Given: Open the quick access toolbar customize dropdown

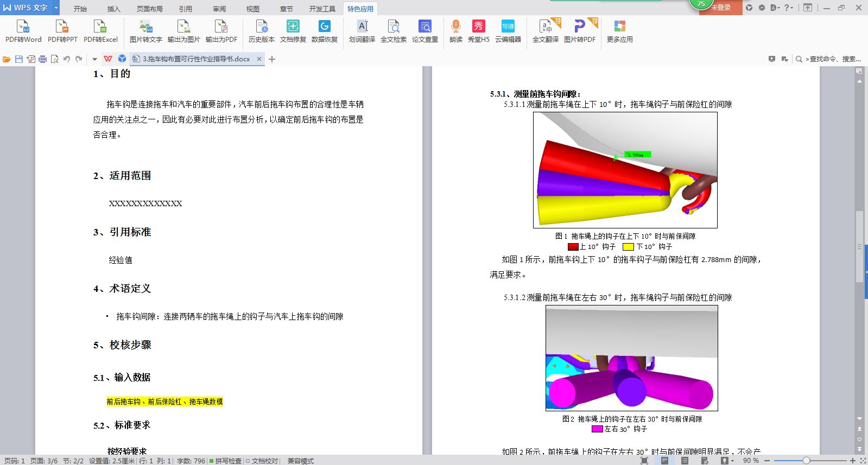Looking at the screenshot, I should tap(94, 59).
